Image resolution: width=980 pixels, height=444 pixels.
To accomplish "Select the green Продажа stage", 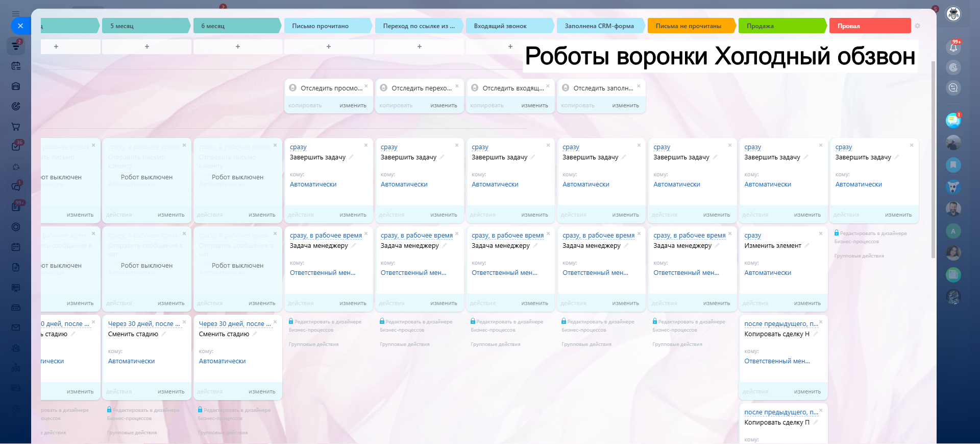I will (x=782, y=26).
